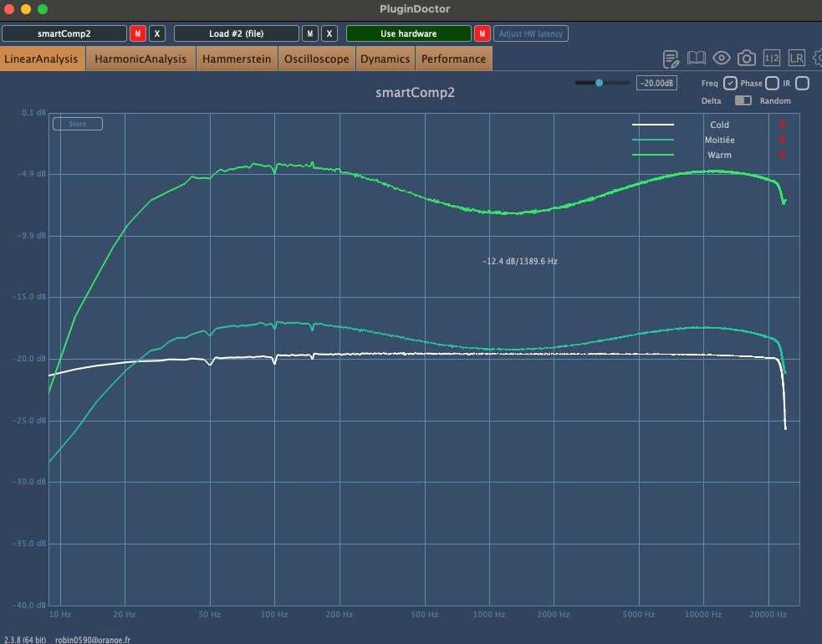Take a snapshot with the camera icon
The width and height of the screenshot is (822, 644).
tap(747, 58)
